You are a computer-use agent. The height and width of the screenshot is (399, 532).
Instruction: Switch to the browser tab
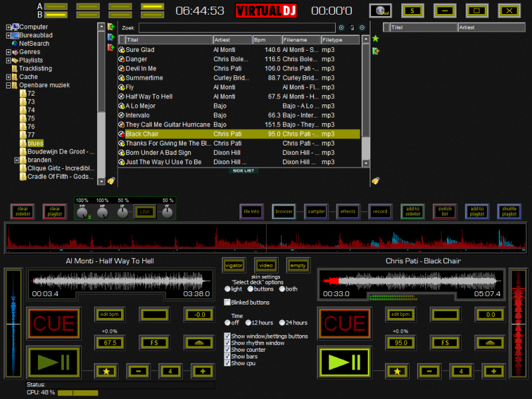click(x=284, y=211)
